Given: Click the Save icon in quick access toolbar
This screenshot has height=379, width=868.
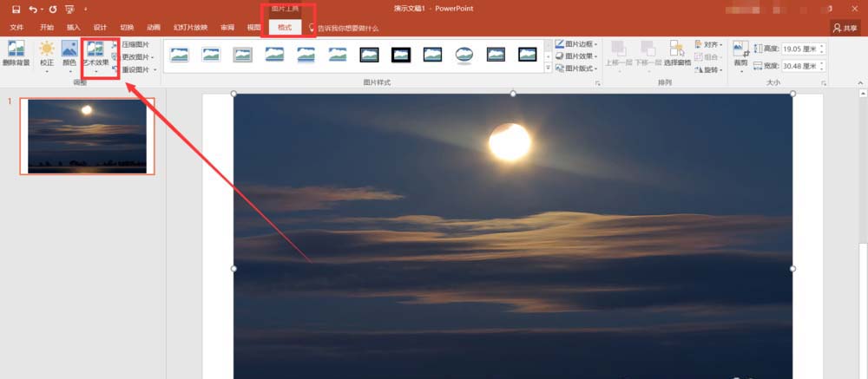Looking at the screenshot, I should coord(16,9).
